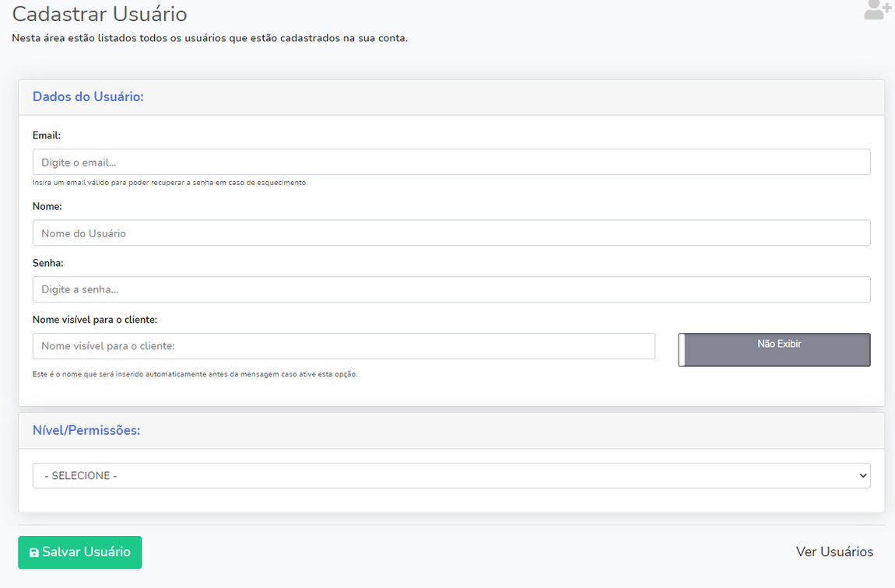The image size is (895, 588).
Task: Focus the Digite o email input field
Action: tap(451, 162)
